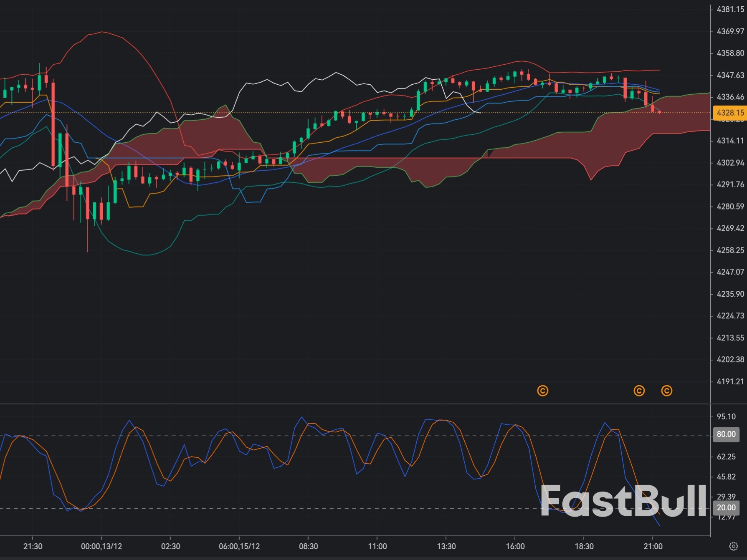Click the divider between price and stochastic panes
Viewport: 747px width, 560px height.
(x=355, y=404)
